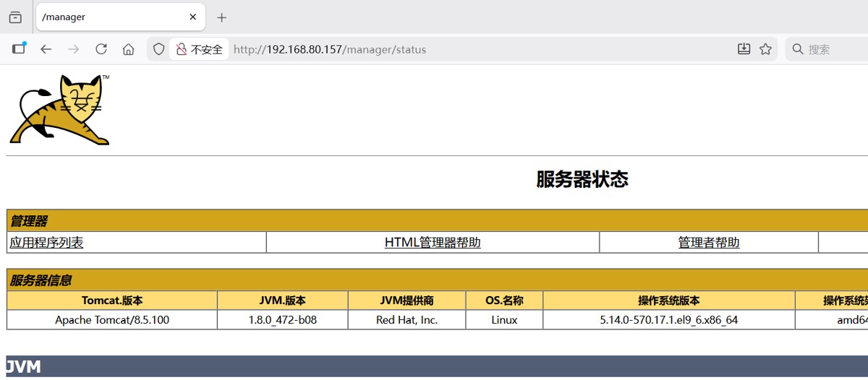Click the 操作系统版本 column header
This screenshot has height=380, width=868.
coord(669,301)
